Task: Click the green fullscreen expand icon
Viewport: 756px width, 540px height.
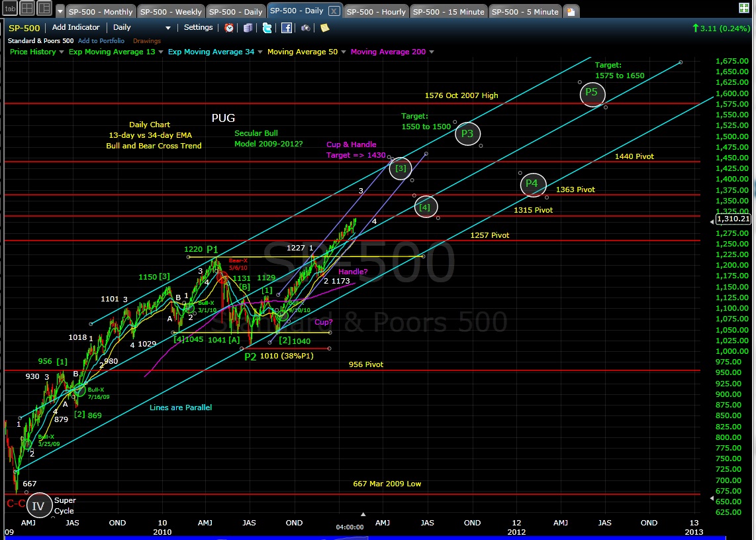Action: [744, 7]
